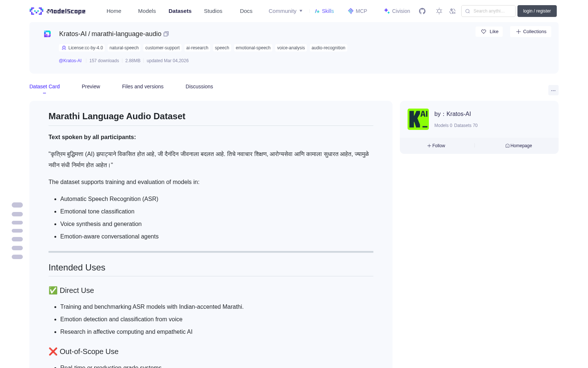The height and width of the screenshot is (368, 588).
Task: Visit the Kratos-AI Homepage
Action: (519, 146)
